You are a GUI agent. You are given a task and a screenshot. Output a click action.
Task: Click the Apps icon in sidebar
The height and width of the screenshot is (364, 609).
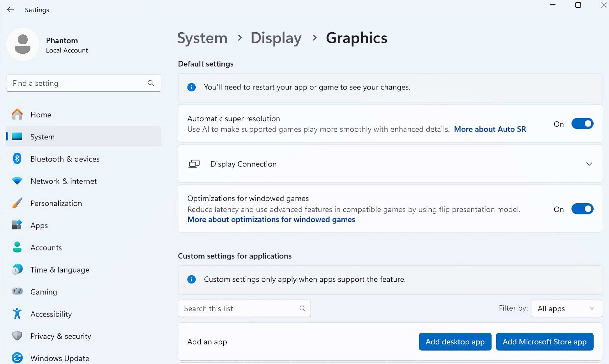[x=17, y=225]
